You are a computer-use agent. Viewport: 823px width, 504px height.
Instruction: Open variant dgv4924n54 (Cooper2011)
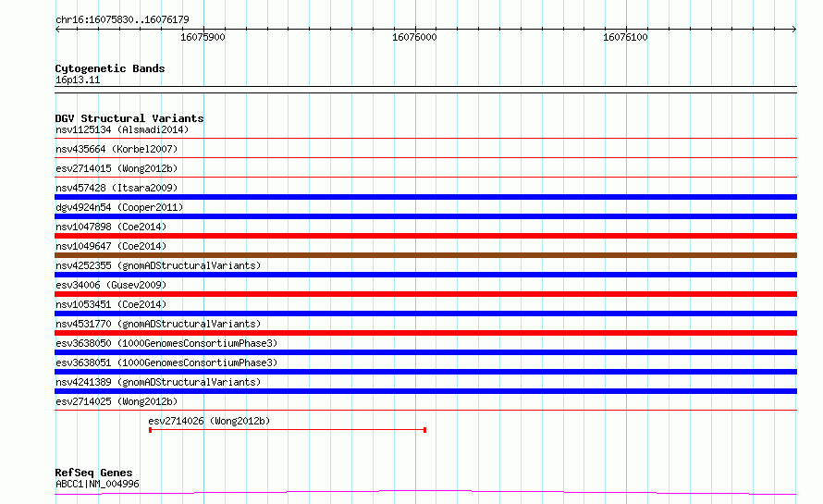point(119,207)
